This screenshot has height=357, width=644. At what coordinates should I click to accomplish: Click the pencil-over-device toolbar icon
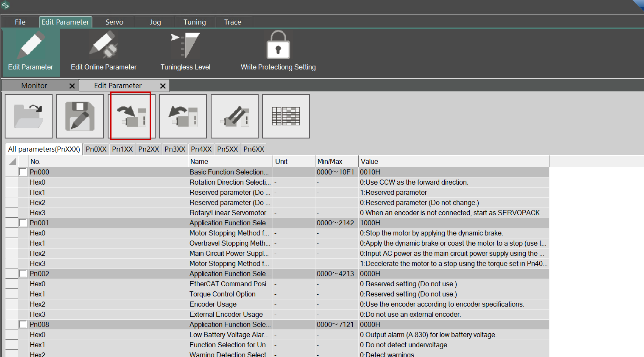point(234,116)
